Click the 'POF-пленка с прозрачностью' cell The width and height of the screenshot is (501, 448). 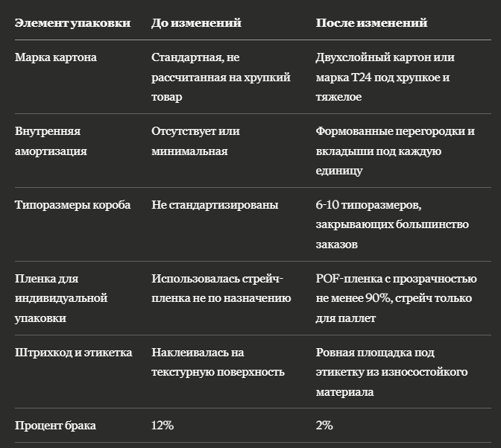coord(396,298)
